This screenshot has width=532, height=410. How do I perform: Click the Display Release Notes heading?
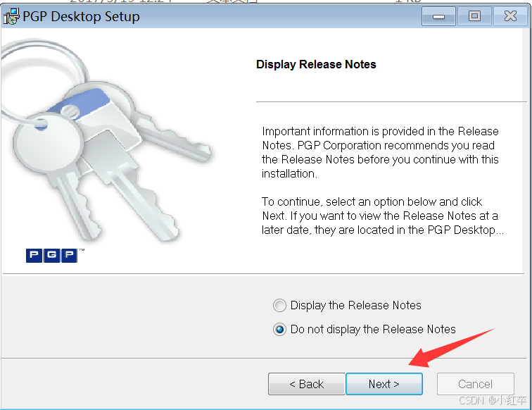316,65
